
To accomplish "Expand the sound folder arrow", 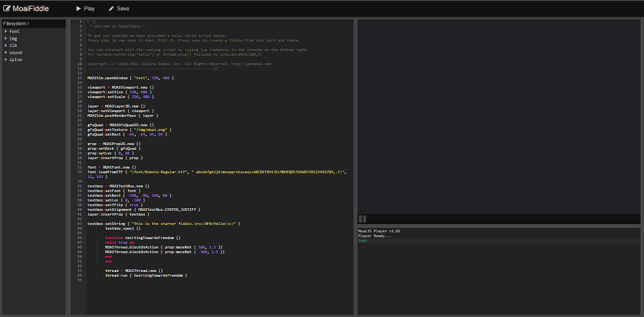I will (6, 52).
